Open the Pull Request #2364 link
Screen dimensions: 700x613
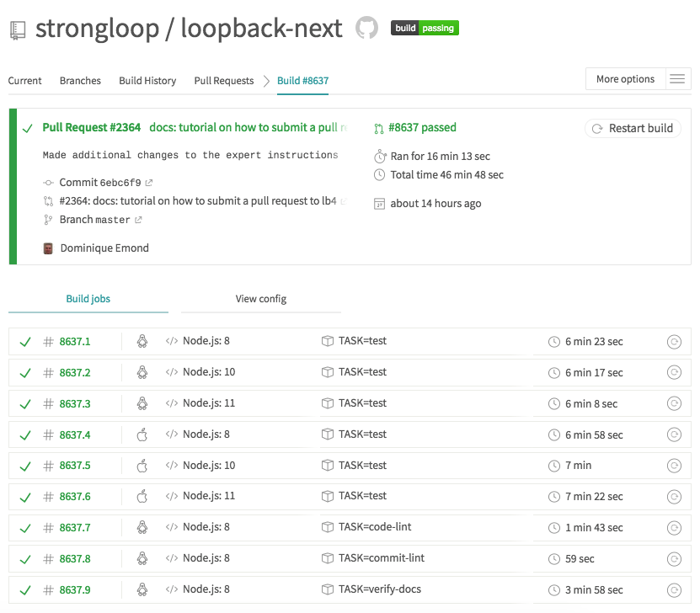pyautogui.click(x=92, y=128)
